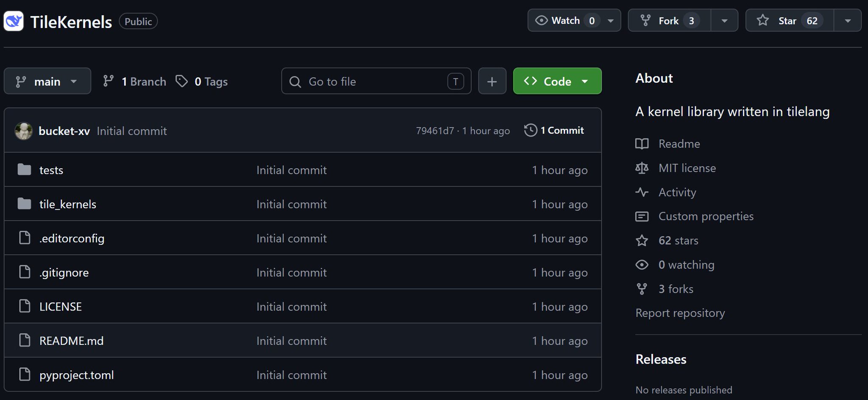Image resolution: width=868 pixels, height=400 pixels.
Task: Open the Custom properties link
Action: coord(706,216)
